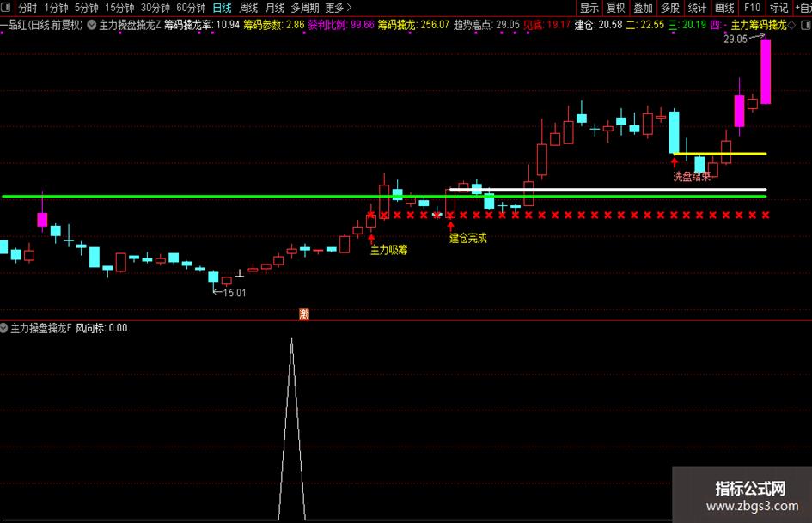Click the 叠加 overlay button
The image size is (812, 523).
644,8
